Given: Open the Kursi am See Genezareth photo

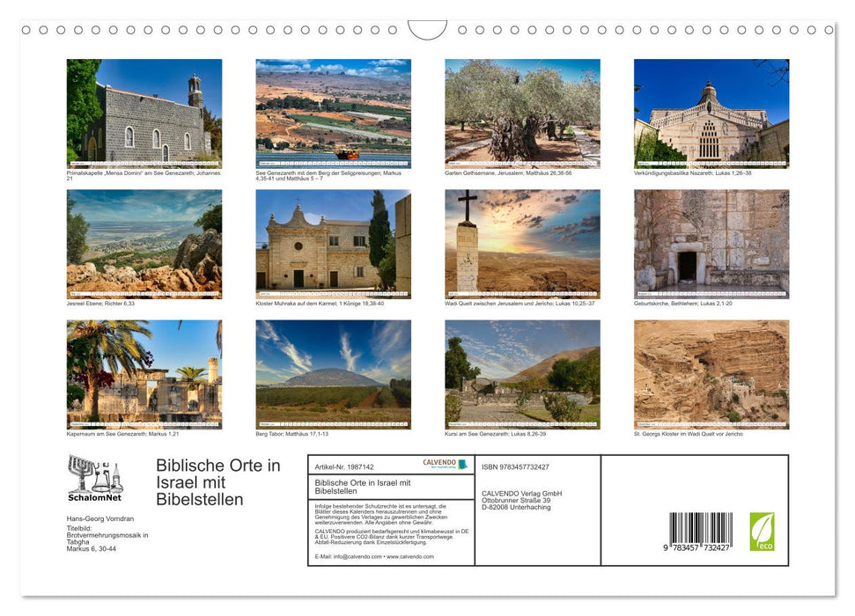Looking at the screenshot, I should tap(522, 374).
